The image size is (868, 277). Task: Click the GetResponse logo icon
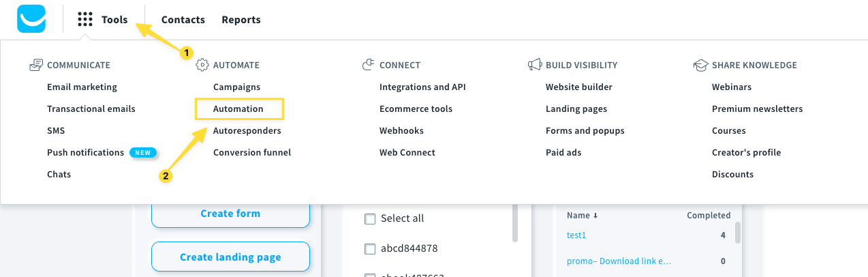coord(31,19)
